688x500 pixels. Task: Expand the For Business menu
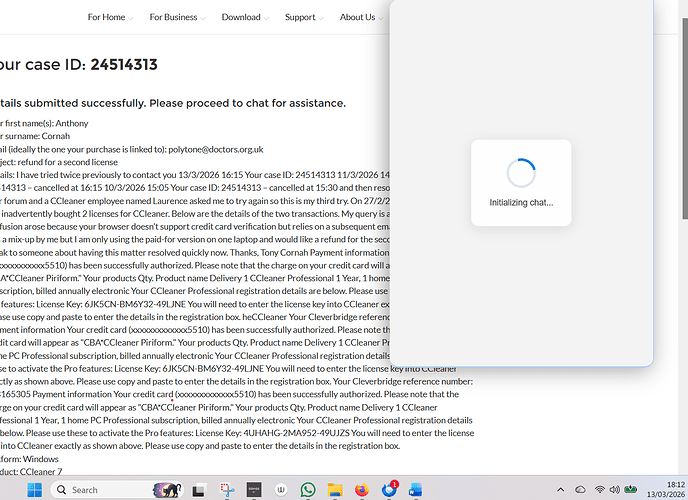click(x=177, y=17)
